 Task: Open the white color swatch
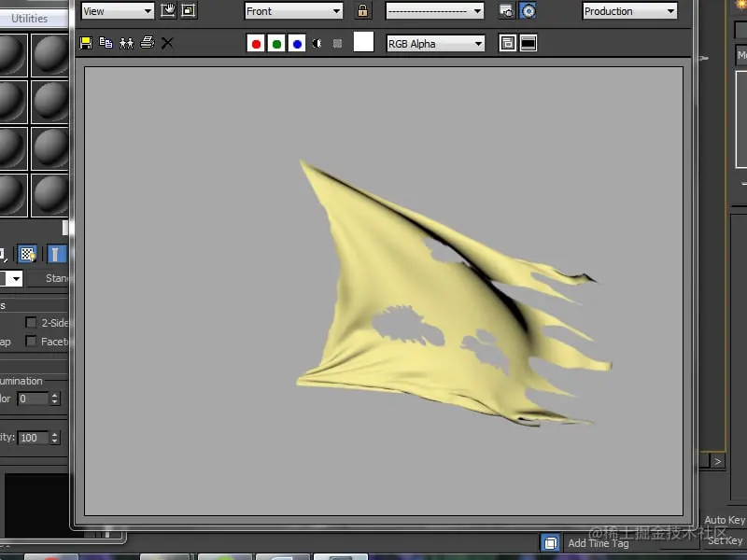[363, 42]
